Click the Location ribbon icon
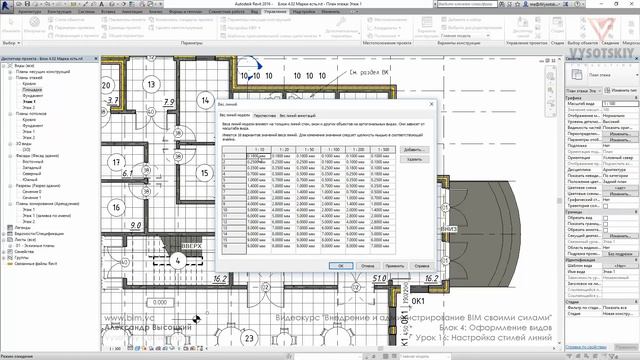 coord(370,20)
